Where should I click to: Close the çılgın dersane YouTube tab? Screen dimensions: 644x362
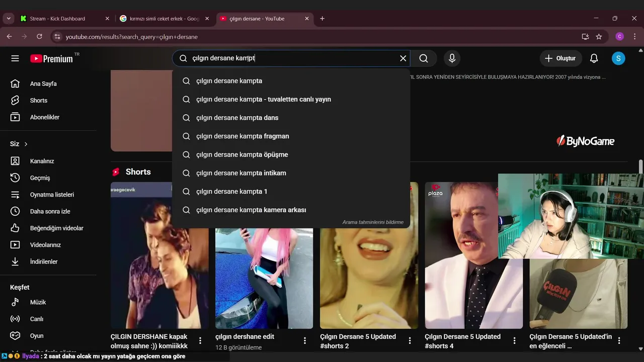307,19
